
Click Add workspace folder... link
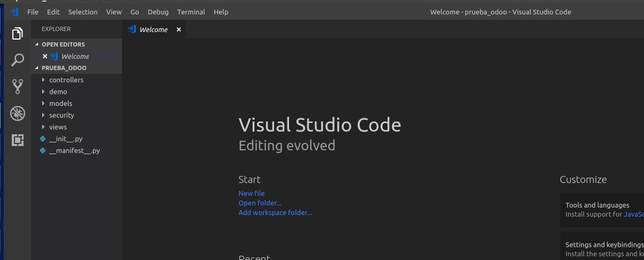point(275,212)
